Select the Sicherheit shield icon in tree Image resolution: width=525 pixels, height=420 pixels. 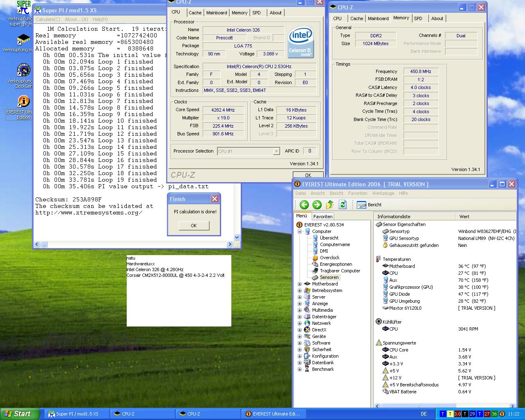click(307, 349)
